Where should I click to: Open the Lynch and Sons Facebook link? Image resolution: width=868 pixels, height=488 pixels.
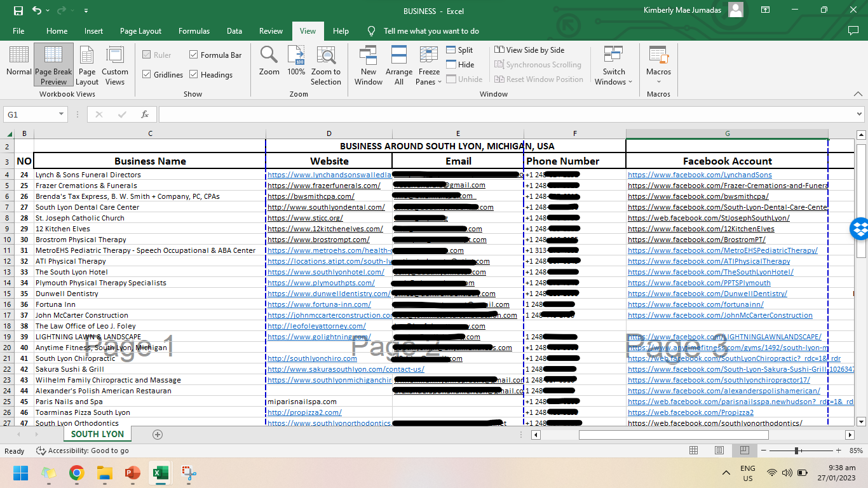(x=700, y=175)
